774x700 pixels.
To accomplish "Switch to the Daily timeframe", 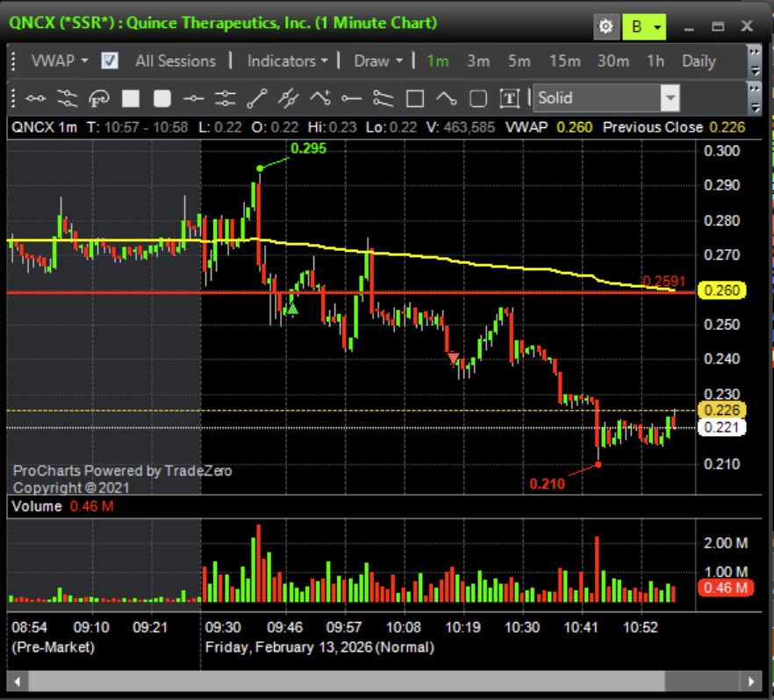I will click(699, 61).
